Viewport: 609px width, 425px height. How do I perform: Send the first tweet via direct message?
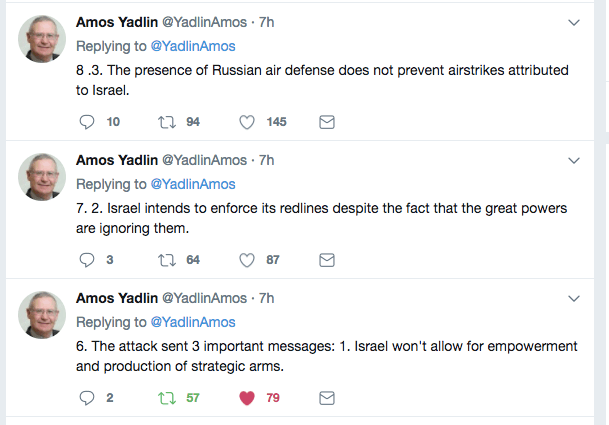tap(326, 121)
